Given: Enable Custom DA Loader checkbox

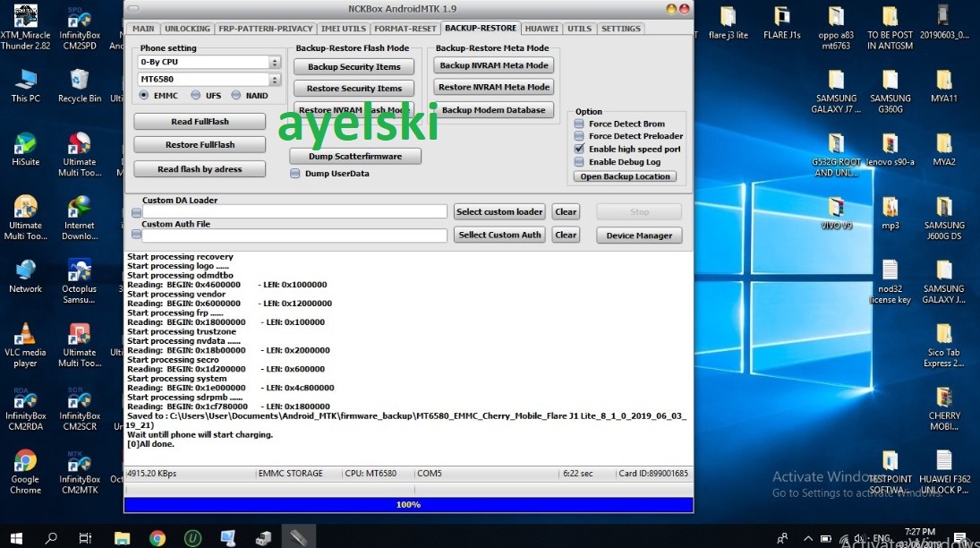Looking at the screenshot, I should pyautogui.click(x=136, y=213).
